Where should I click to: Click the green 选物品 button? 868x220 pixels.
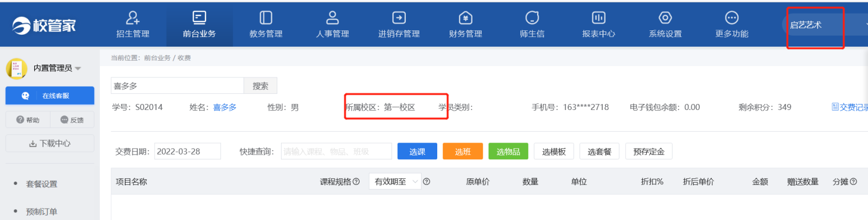click(x=508, y=152)
